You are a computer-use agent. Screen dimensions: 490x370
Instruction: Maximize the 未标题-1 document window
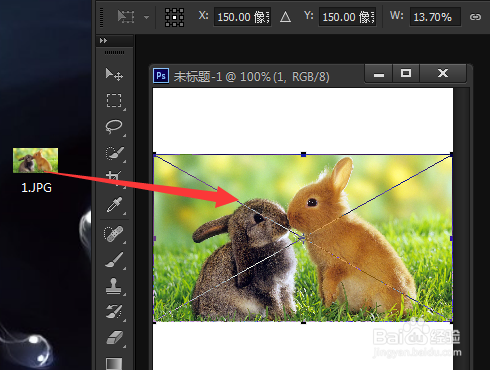406,74
